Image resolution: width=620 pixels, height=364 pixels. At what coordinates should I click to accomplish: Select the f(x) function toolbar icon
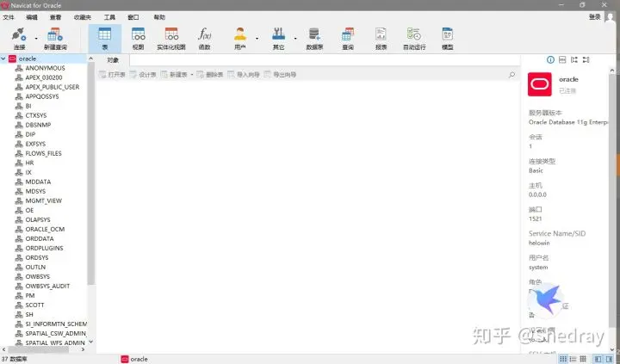[204, 39]
